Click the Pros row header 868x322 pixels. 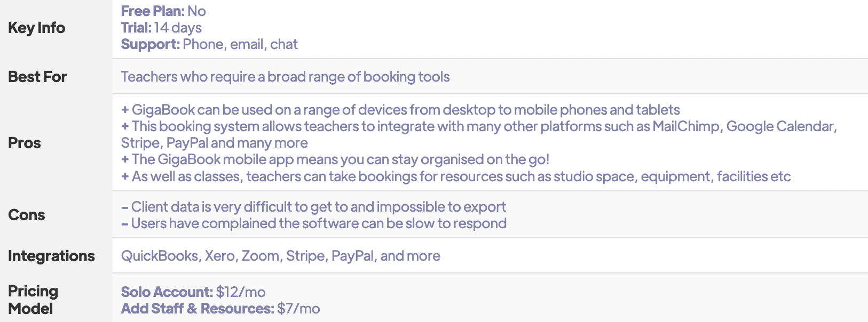[25, 143]
